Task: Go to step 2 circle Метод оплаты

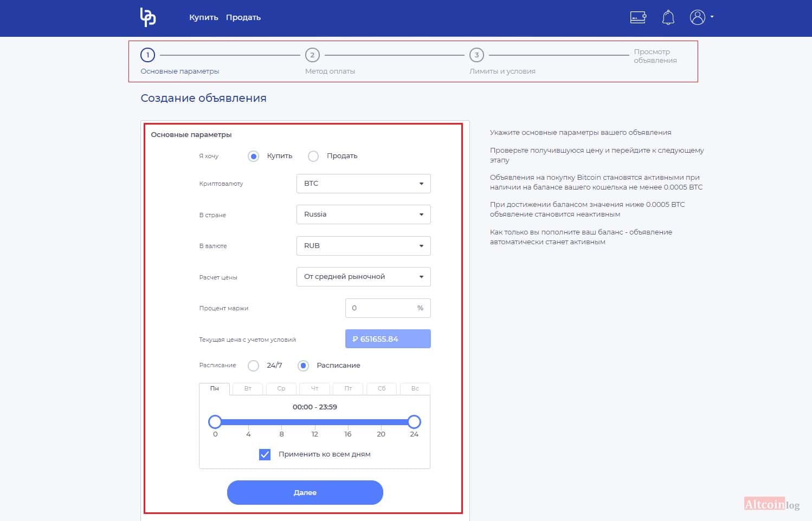Action: (x=312, y=55)
